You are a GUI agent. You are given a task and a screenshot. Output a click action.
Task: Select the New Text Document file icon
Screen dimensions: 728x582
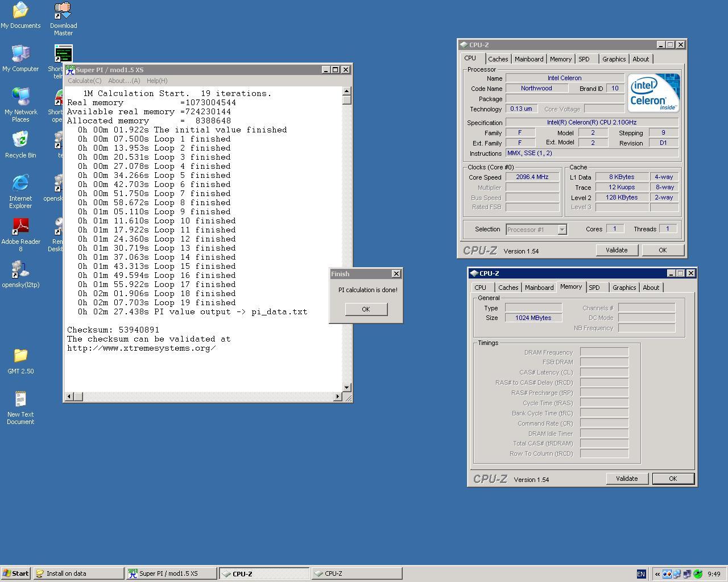click(20, 408)
